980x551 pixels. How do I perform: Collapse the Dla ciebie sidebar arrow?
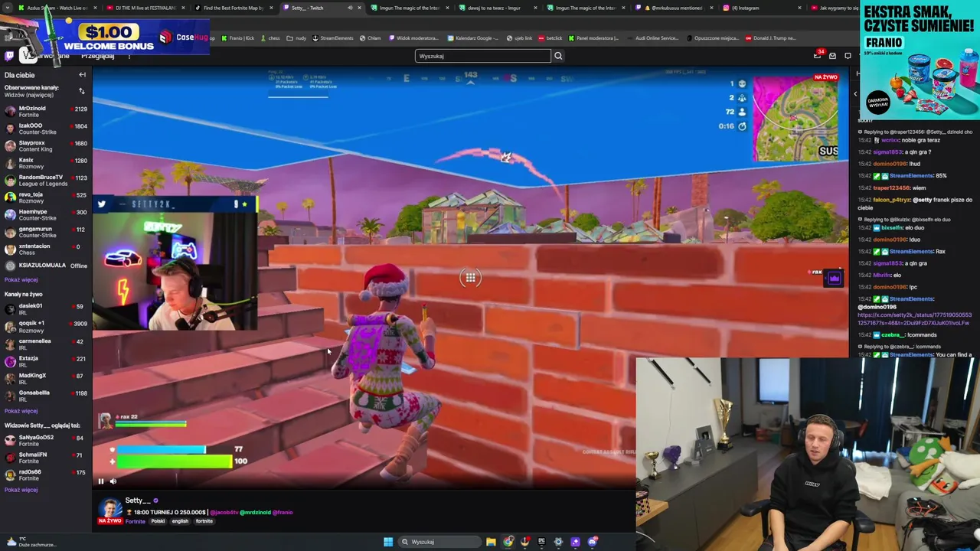(x=82, y=75)
